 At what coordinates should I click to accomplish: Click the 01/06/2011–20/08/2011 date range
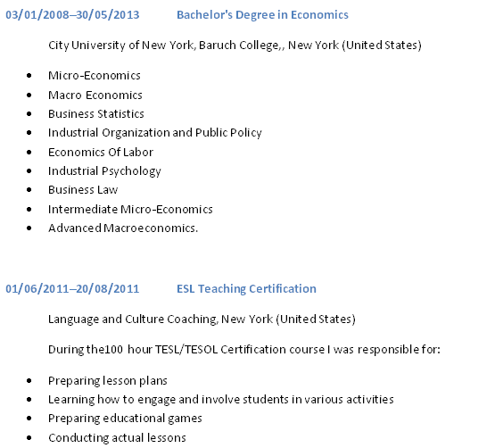(72, 288)
